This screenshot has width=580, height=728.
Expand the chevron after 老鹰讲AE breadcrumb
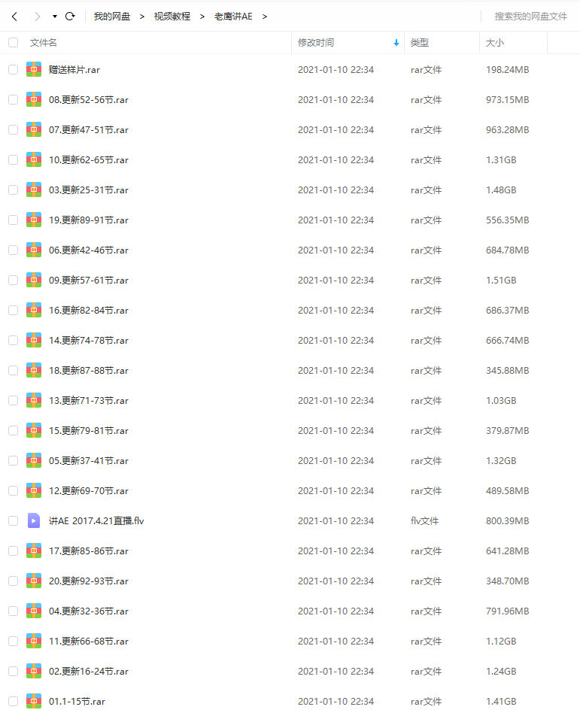click(x=265, y=17)
